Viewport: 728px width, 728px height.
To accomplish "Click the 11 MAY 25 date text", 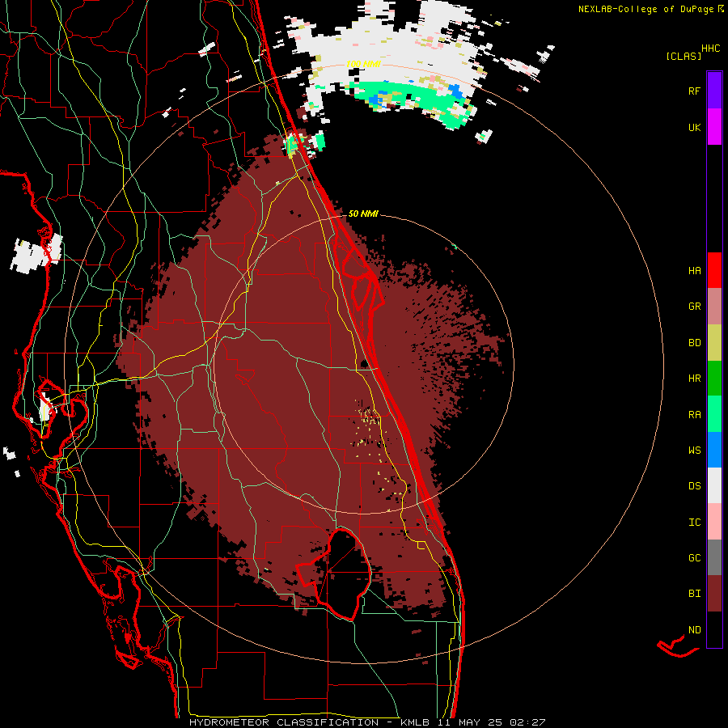I will click(x=471, y=722).
